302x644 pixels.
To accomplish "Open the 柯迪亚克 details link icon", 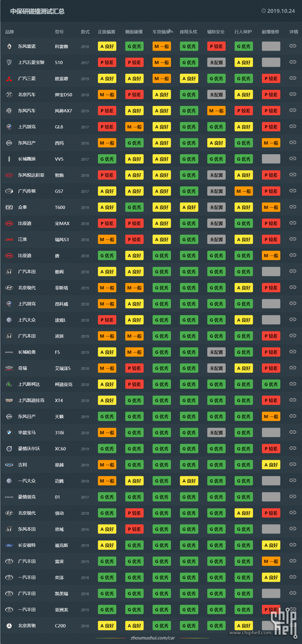I will click(x=293, y=384).
